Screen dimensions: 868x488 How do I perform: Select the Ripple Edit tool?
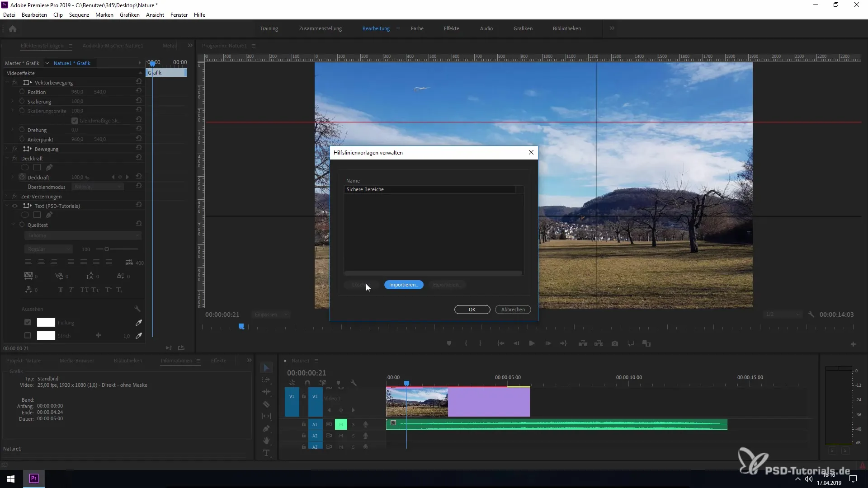coord(266,392)
